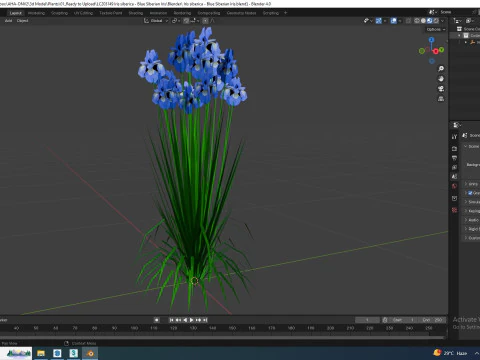Switch to the Shading workspace tab

[x=136, y=13]
